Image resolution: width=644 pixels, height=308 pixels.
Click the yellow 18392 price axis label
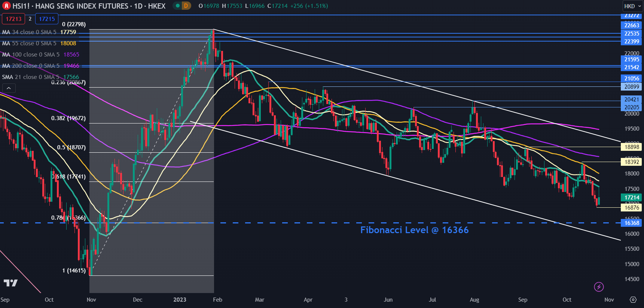coord(632,162)
